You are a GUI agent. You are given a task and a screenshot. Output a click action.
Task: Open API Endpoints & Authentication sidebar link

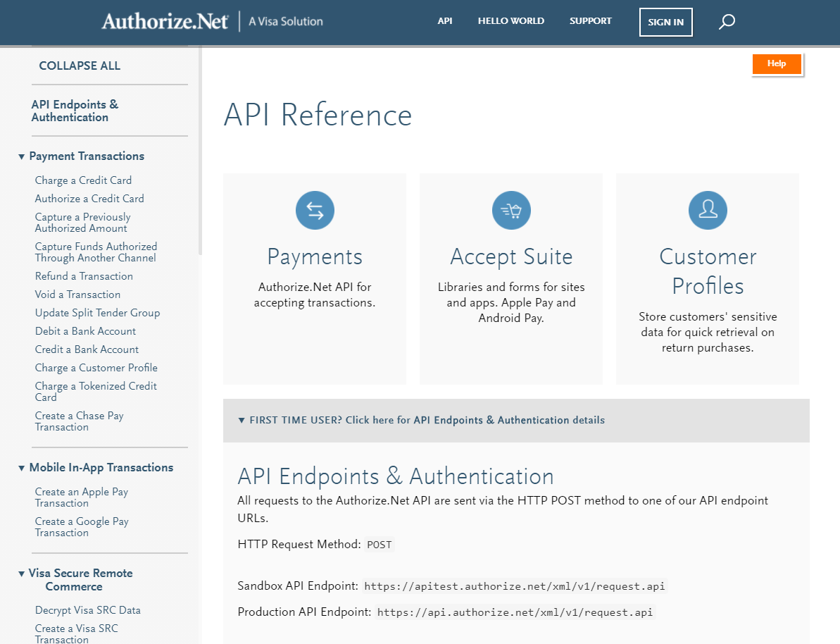pyautogui.click(x=75, y=111)
